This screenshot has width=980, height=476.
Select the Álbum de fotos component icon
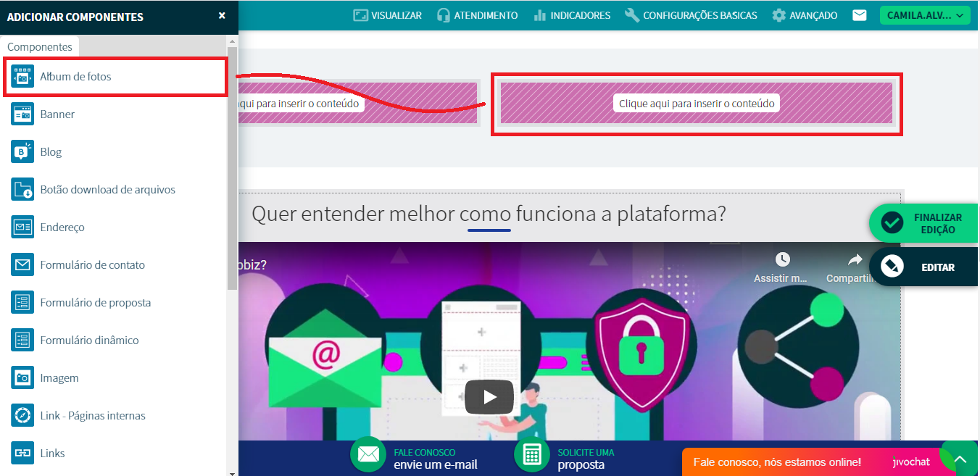(22, 77)
